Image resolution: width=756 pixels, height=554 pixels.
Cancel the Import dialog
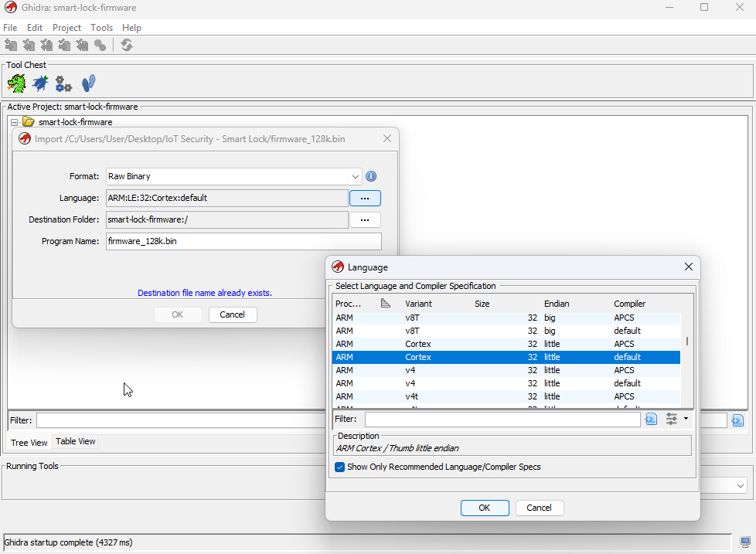pyautogui.click(x=233, y=314)
